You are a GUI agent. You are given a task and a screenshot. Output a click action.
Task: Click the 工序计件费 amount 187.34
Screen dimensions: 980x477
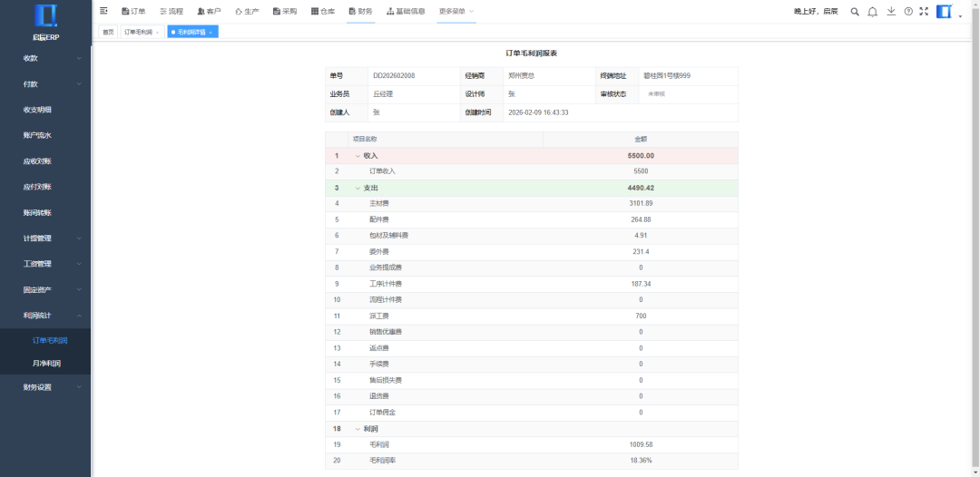[x=641, y=284]
